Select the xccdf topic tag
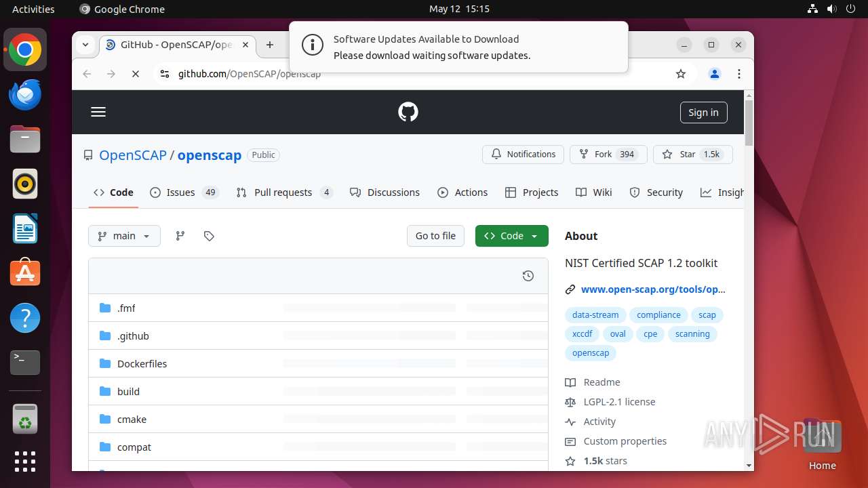 tap(583, 333)
